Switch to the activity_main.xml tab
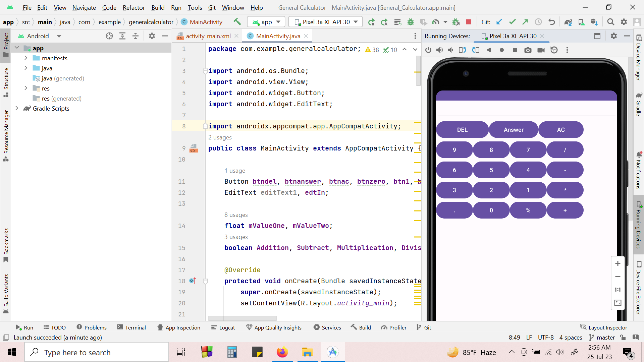This screenshot has width=644, height=362. pos(208,36)
